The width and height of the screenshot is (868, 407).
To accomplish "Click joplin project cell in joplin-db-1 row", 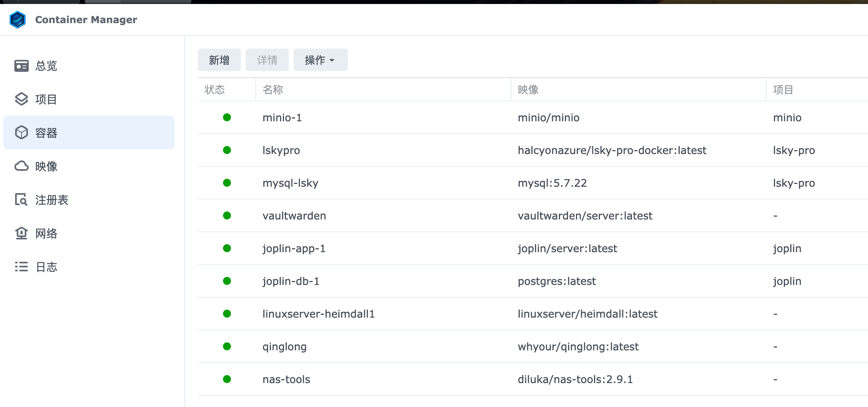I will click(787, 281).
